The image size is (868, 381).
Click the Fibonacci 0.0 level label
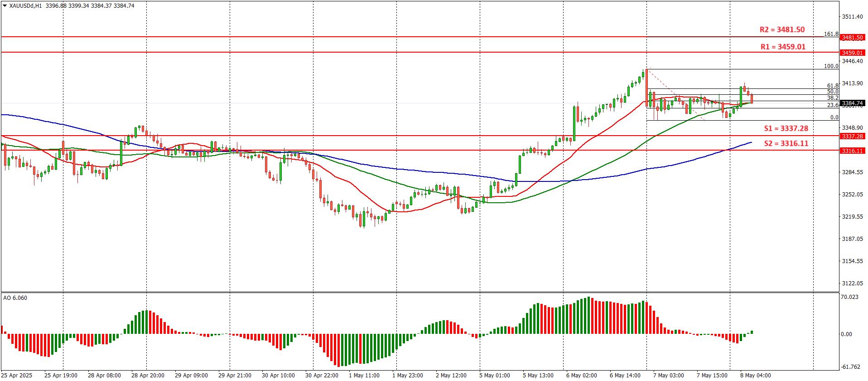[x=834, y=117]
